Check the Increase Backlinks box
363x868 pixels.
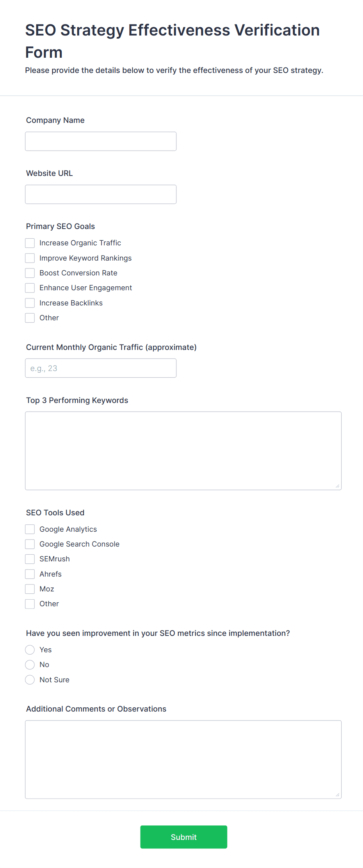tap(30, 303)
